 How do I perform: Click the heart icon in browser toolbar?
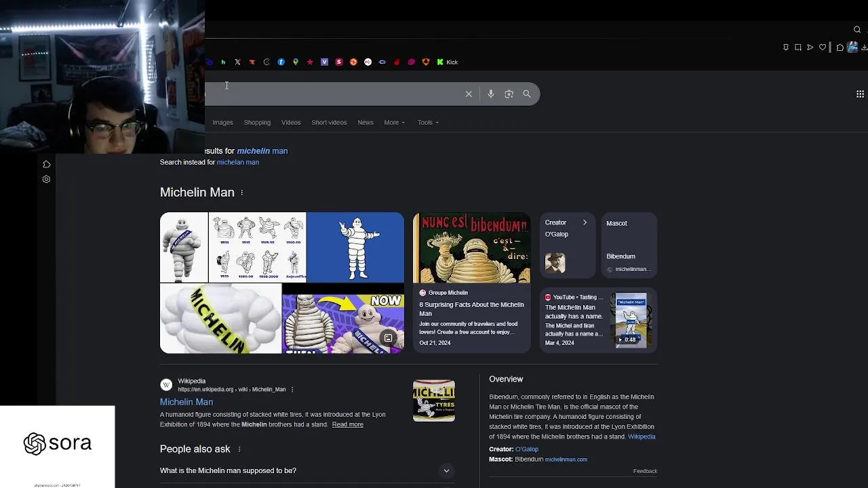tap(823, 47)
